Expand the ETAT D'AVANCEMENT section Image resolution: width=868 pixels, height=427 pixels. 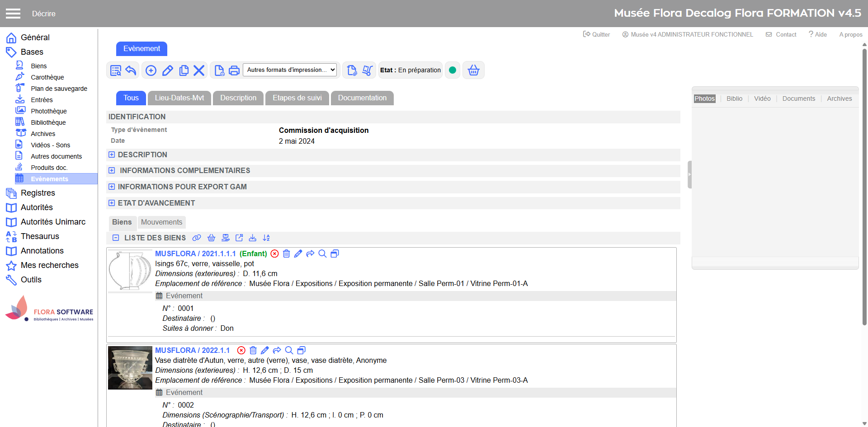(112, 203)
